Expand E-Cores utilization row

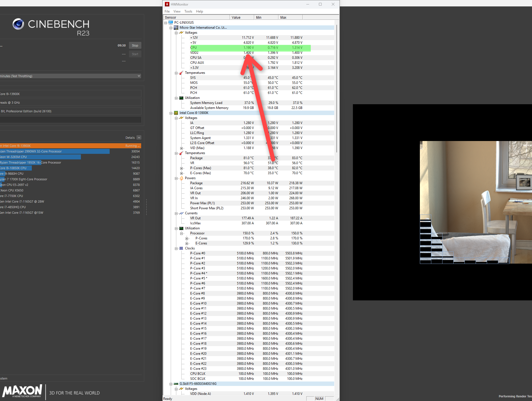[x=187, y=243]
